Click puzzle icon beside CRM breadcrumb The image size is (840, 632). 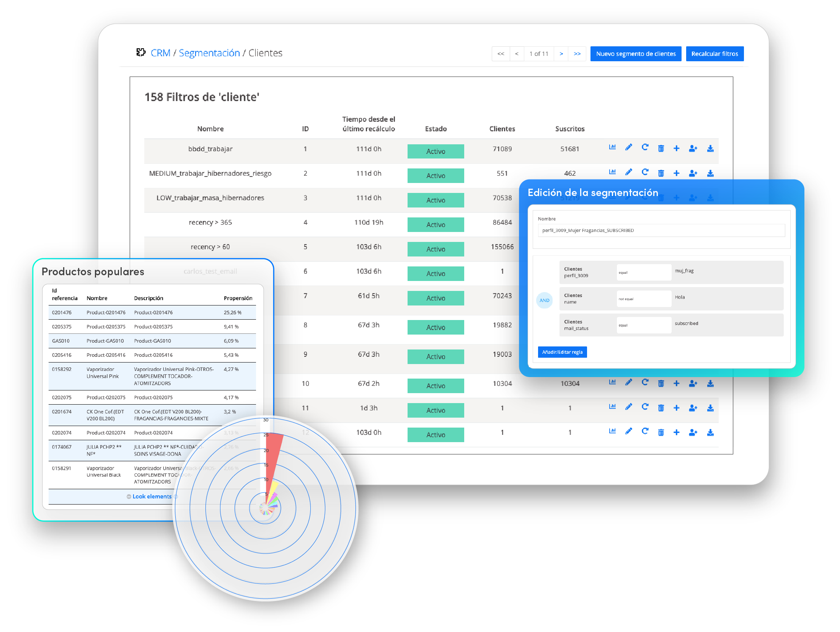point(140,52)
